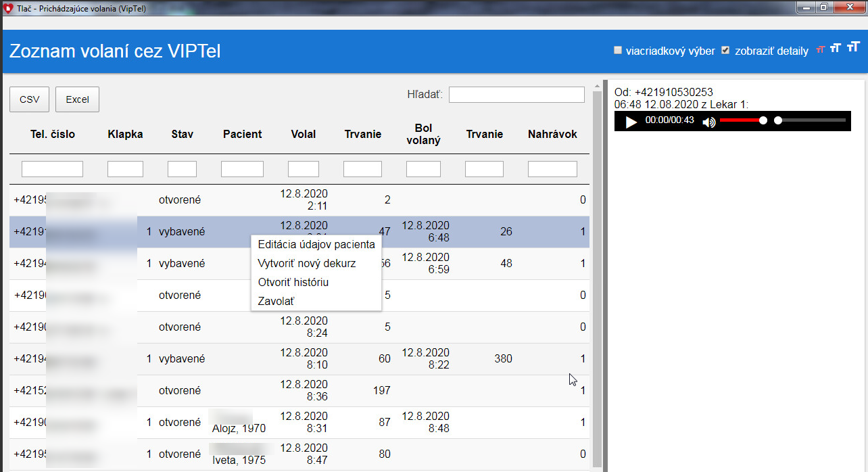Export the list with Excel button

click(77, 99)
